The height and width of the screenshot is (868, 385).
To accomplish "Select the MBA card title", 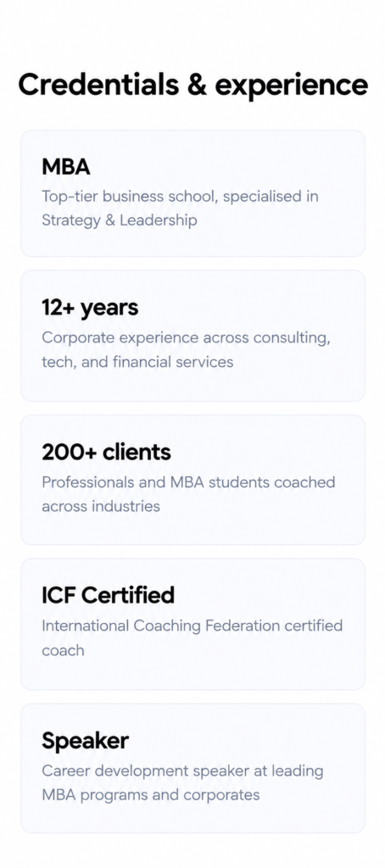I will tap(66, 167).
